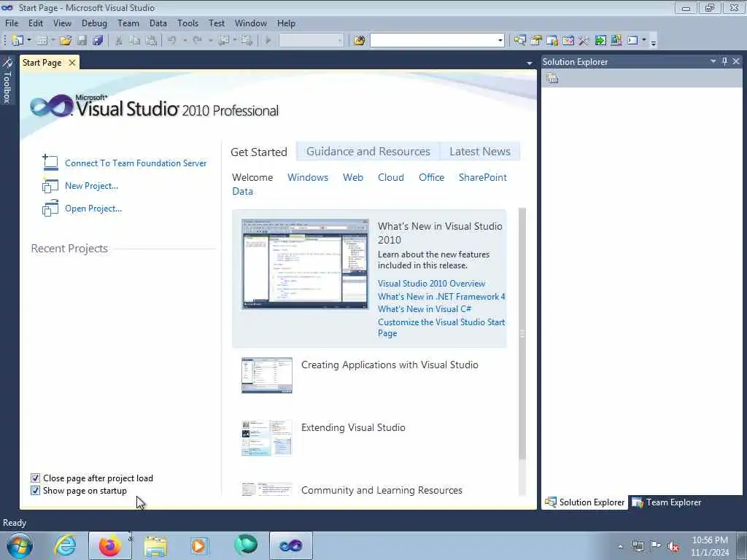Click the Redo arrow icon
The height and width of the screenshot is (560, 747).
[197, 41]
